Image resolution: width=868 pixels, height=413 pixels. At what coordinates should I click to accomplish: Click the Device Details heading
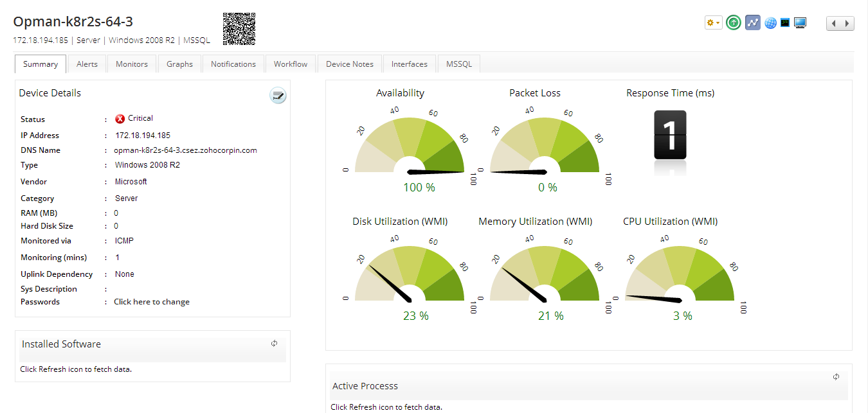coord(50,93)
